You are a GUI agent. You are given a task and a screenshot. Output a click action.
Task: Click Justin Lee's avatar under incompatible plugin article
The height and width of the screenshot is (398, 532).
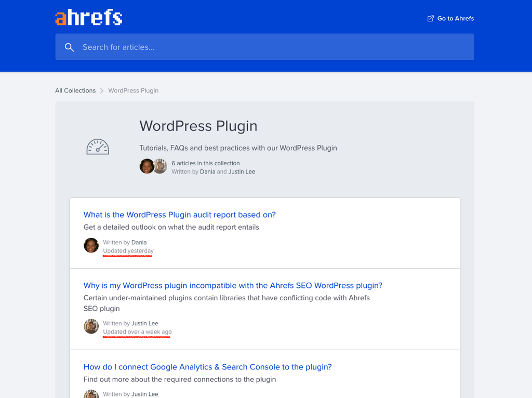pyautogui.click(x=91, y=326)
